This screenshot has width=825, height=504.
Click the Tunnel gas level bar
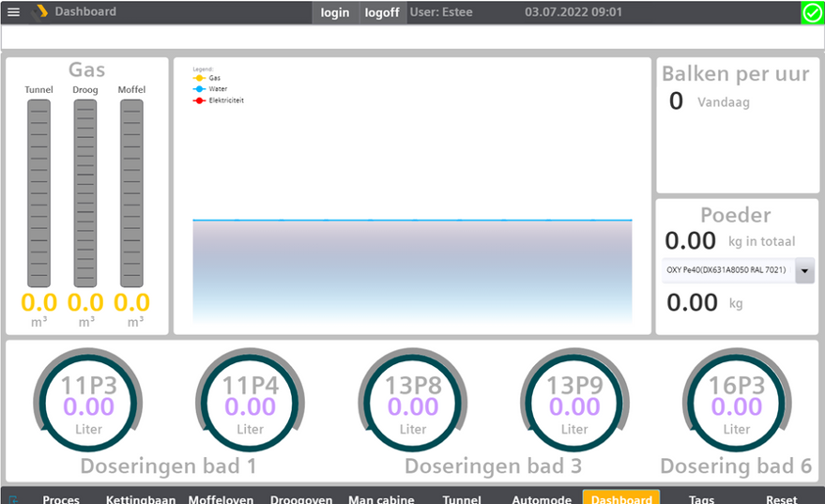click(x=38, y=193)
